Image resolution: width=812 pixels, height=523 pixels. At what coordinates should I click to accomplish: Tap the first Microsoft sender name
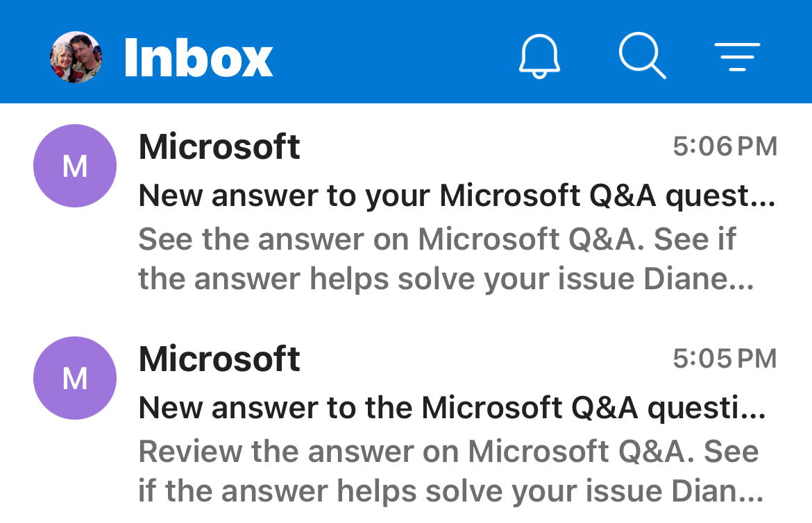[x=219, y=147]
